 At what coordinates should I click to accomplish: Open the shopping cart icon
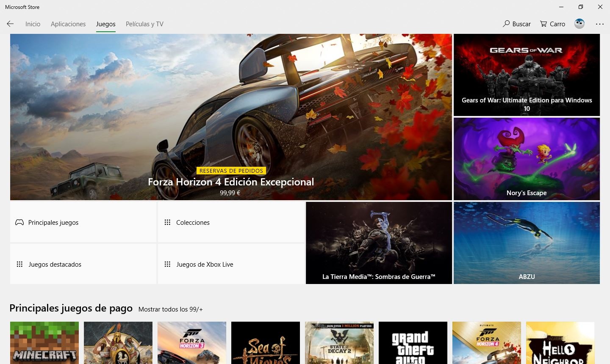tap(543, 24)
